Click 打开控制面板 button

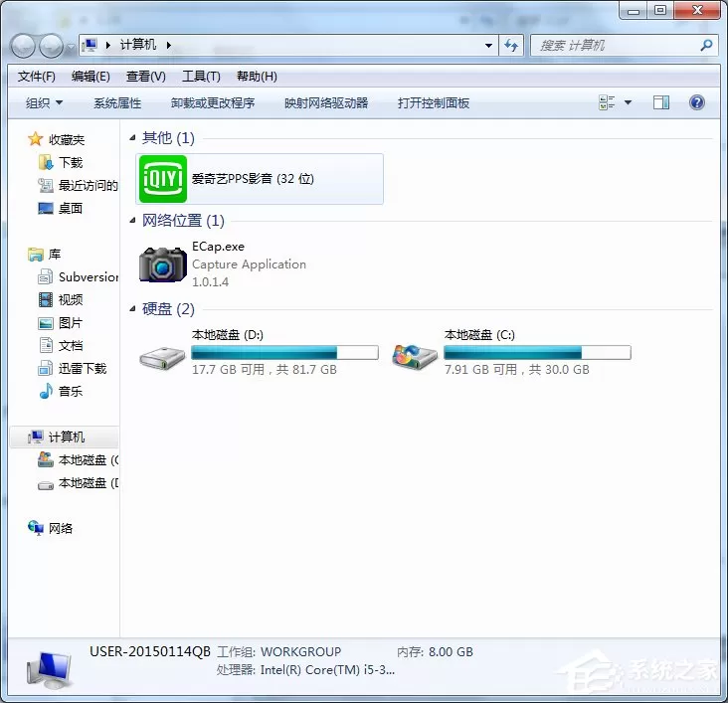click(434, 102)
